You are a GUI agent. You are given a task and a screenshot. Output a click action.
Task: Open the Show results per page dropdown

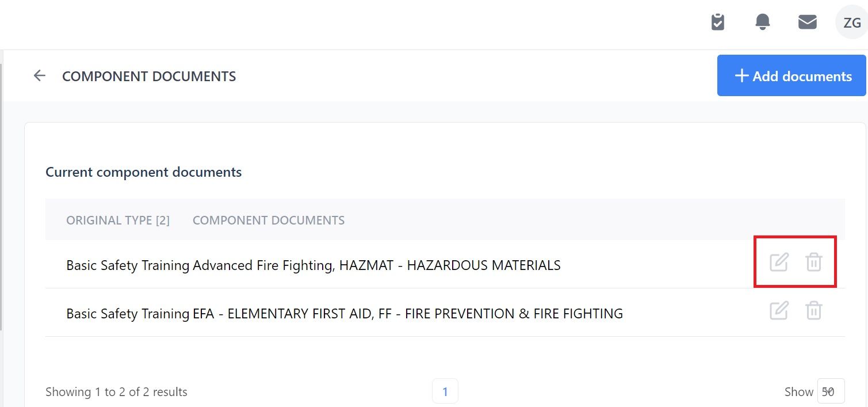[x=831, y=391]
